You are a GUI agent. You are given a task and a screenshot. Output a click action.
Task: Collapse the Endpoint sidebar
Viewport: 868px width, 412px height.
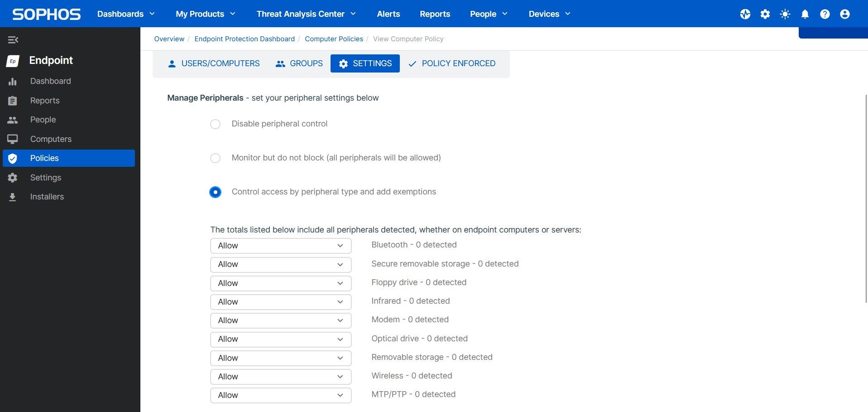(x=13, y=40)
